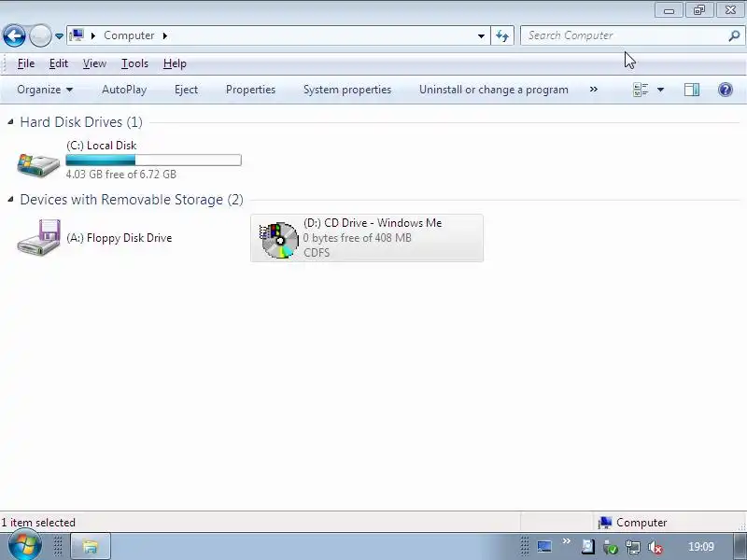Click 'Devices with Removable Storage (2)' header
The height and width of the screenshot is (560, 747).
(x=132, y=200)
